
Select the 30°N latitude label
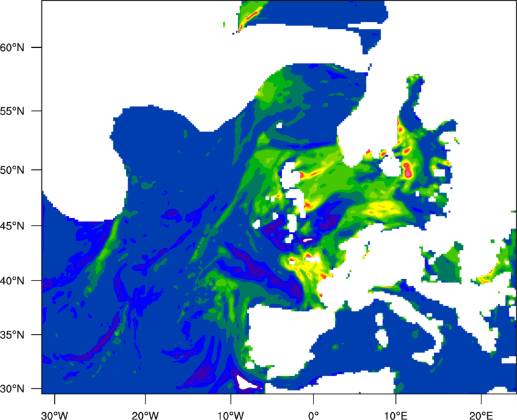point(12,389)
